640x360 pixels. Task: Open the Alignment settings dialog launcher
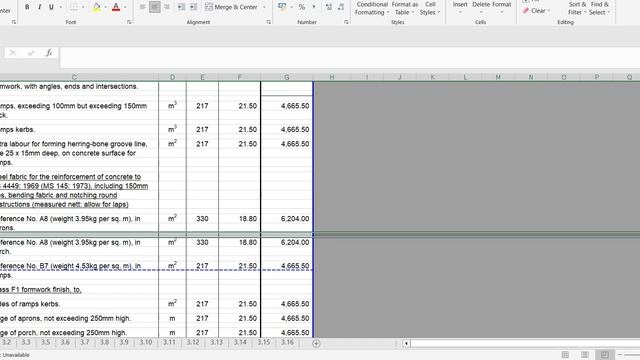point(269,22)
